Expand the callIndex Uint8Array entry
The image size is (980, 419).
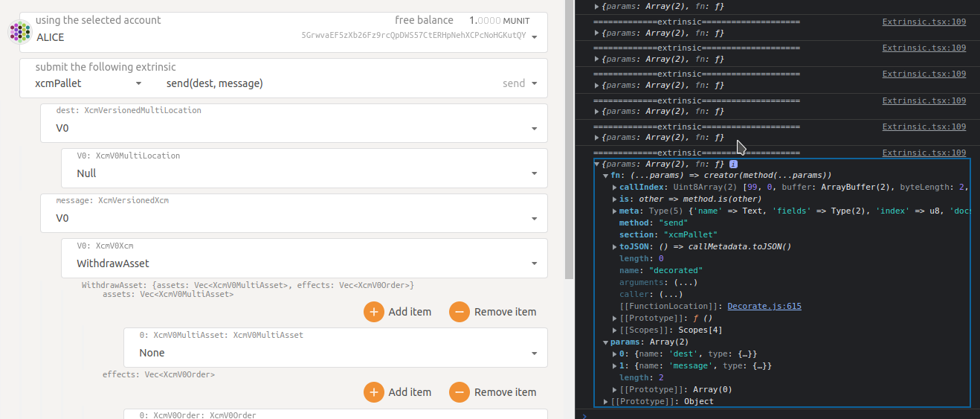pyautogui.click(x=615, y=188)
